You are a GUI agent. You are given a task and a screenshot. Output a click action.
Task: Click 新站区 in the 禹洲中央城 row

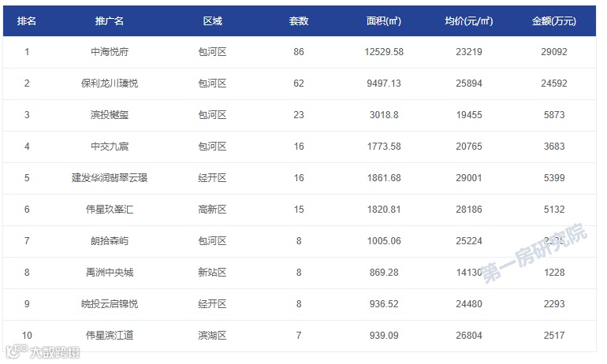tap(212, 273)
